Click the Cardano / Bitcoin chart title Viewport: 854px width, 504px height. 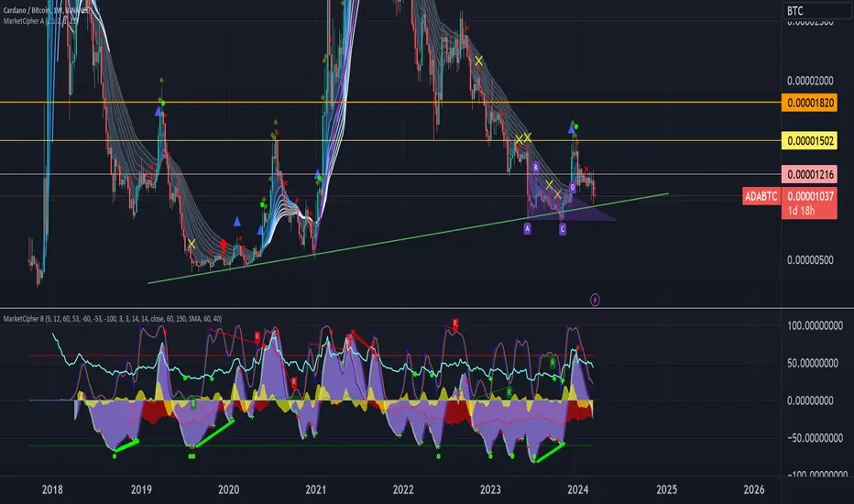pos(47,10)
